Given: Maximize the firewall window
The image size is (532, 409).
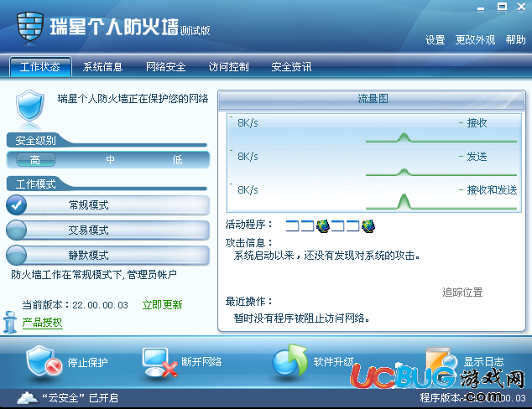Looking at the screenshot, I should click(x=502, y=7).
